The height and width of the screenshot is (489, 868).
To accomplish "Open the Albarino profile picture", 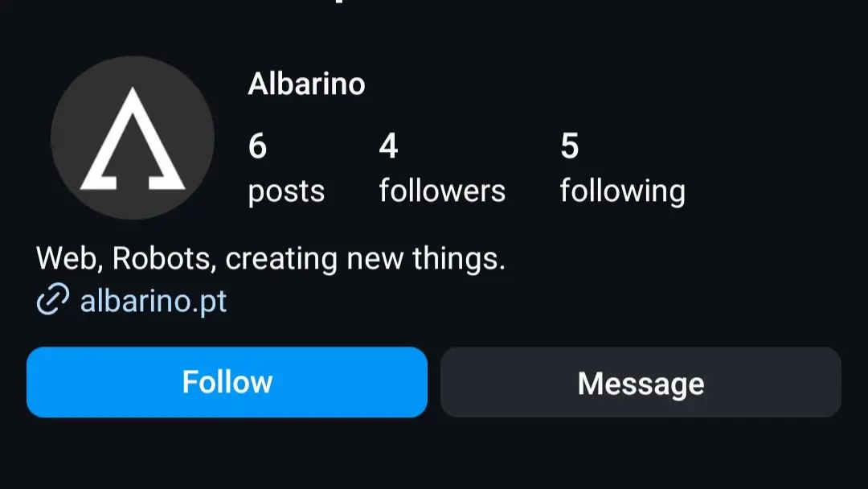I will tap(133, 138).
